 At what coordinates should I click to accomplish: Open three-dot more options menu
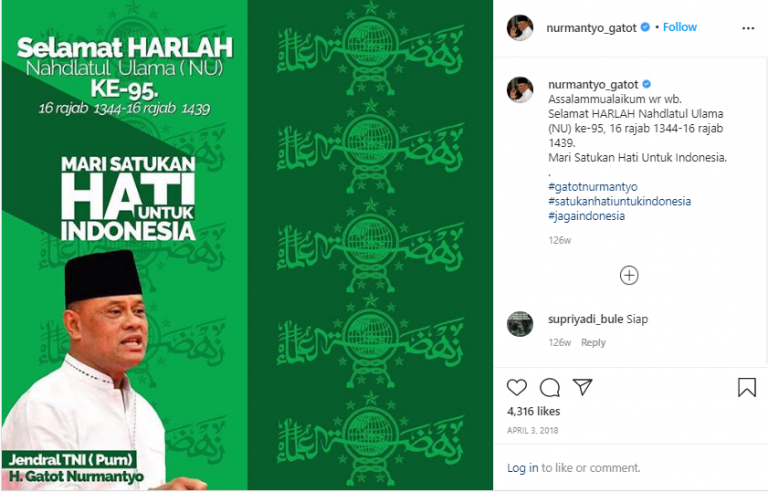(x=748, y=28)
